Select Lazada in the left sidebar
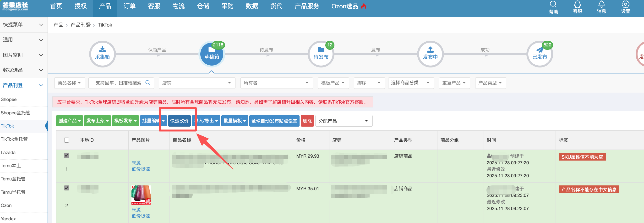The height and width of the screenshot is (223, 644). (8, 152)
